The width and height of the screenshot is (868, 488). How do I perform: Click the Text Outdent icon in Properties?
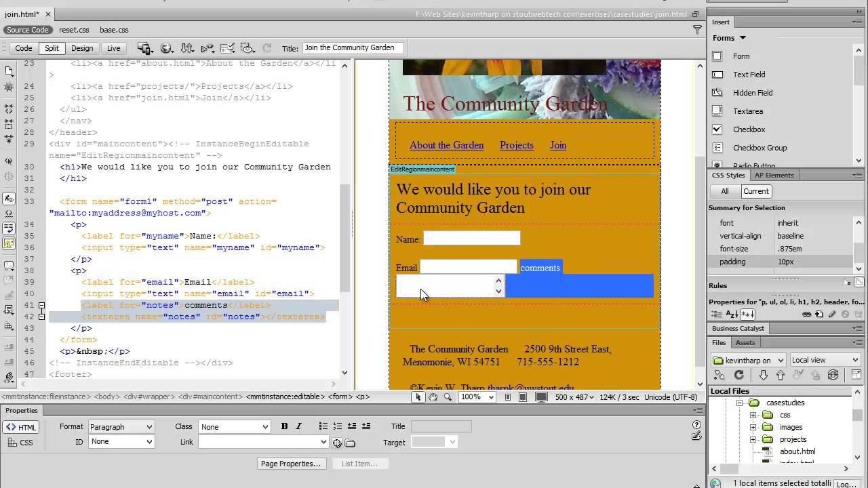click(x=352, y=426)
